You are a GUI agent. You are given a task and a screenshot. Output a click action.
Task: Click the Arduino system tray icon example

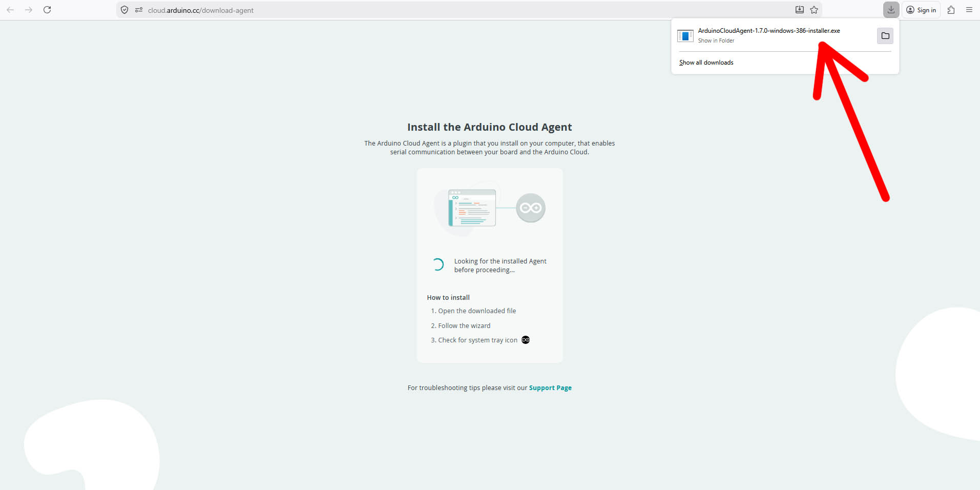[526, 340]
